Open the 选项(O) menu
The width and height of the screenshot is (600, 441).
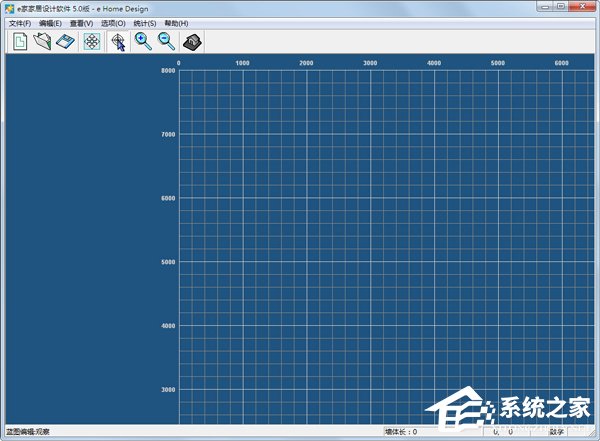(x=113, y=23)
